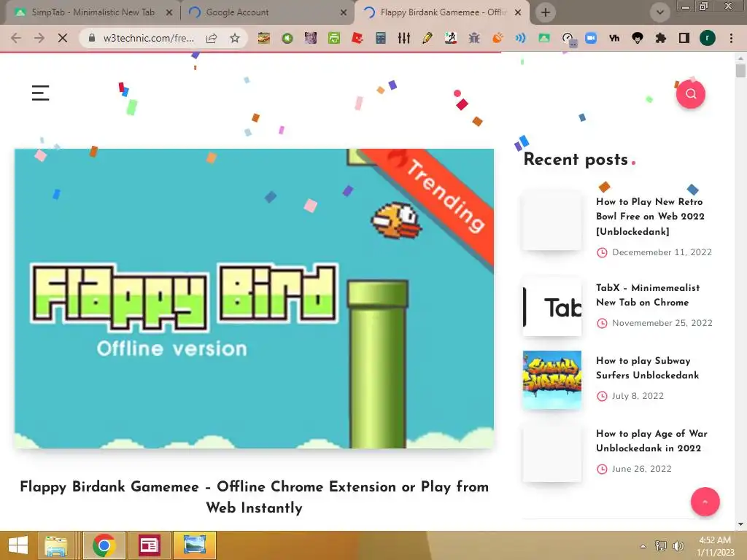Click the pink scroll-to-top arrow button
Screen dimensions: 747x560
(705, 502)
